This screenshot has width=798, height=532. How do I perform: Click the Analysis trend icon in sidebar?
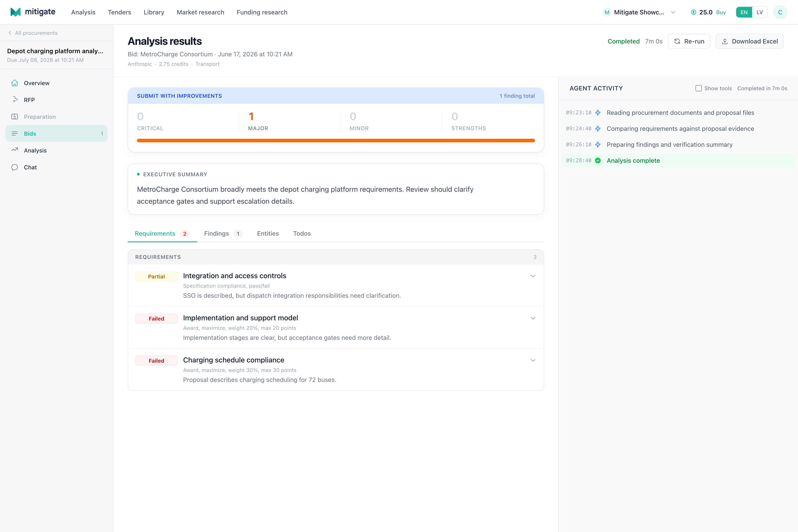tap(15, 150)
